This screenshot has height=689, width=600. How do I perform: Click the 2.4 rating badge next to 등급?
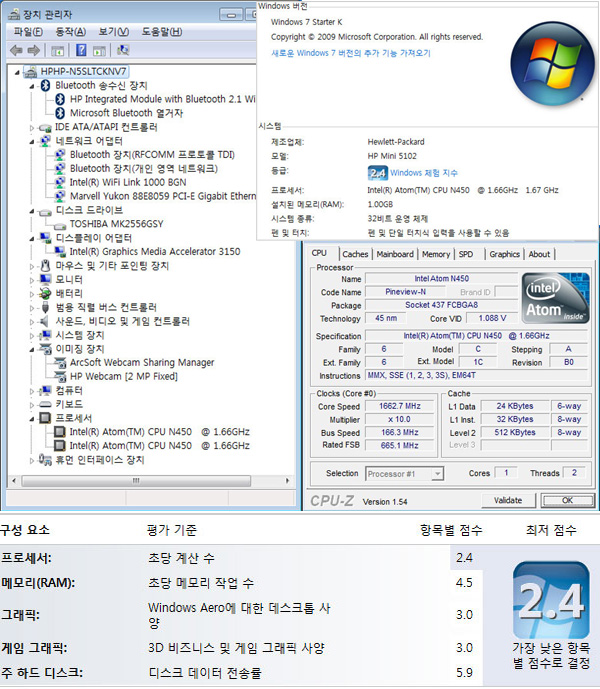pos(378,173)
